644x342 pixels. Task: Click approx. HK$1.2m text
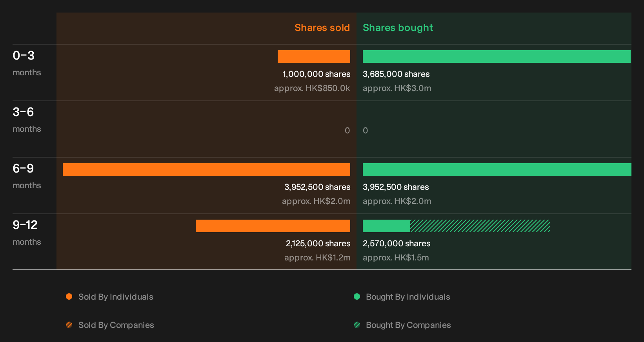317,258
